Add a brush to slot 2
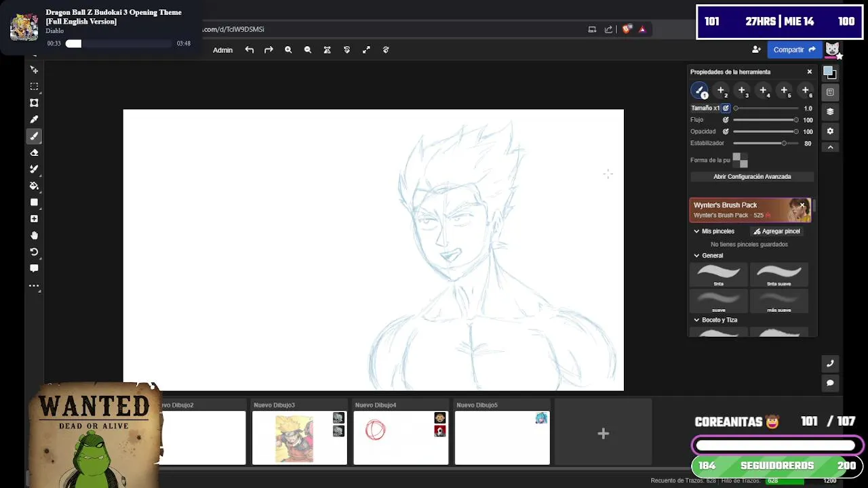This screenshot has height=488, width=868. (x=721, y=90)
